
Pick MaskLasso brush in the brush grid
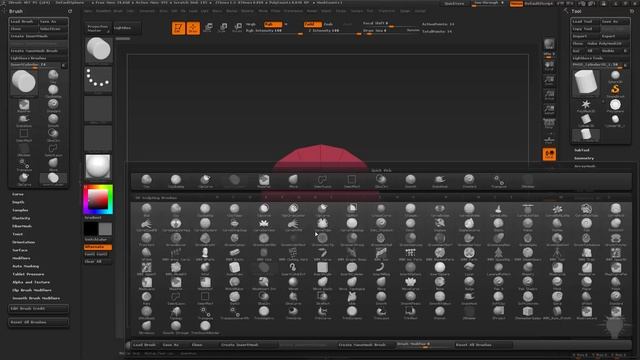click(x=147, y=284)
